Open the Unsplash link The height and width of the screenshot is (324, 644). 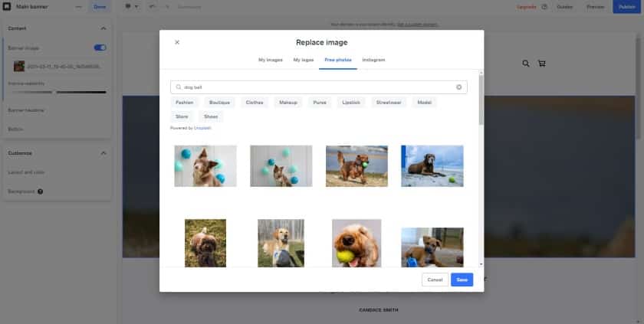202,128
